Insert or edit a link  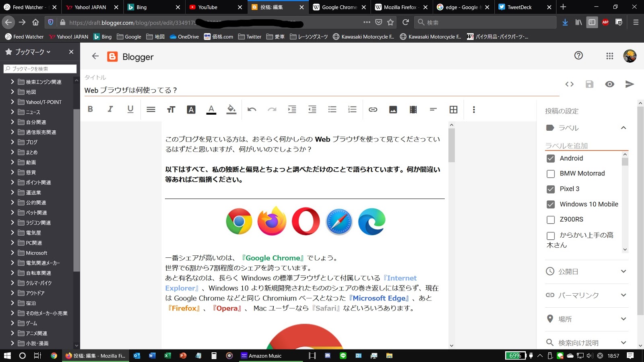[x=373, y=109]
